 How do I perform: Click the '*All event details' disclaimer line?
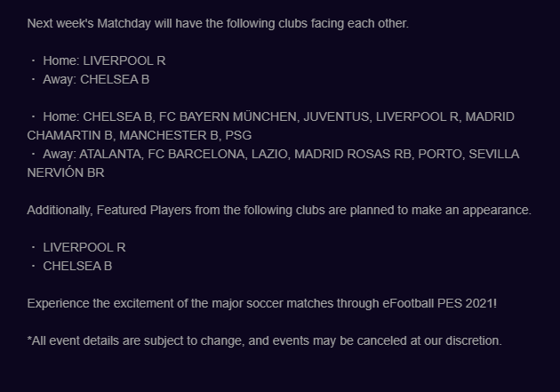point(265,340)
